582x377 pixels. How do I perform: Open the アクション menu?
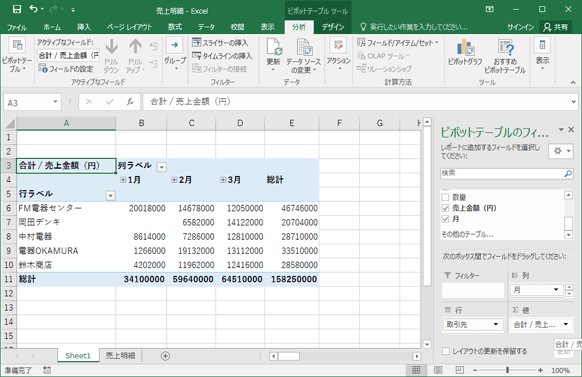[x=339, y=55]
